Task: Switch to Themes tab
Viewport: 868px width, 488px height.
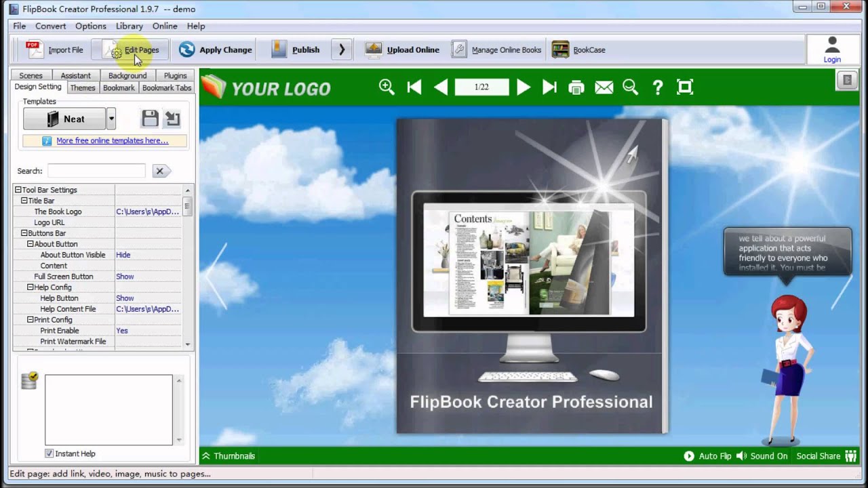Action: pyautogui.click(x=83, y=87)
